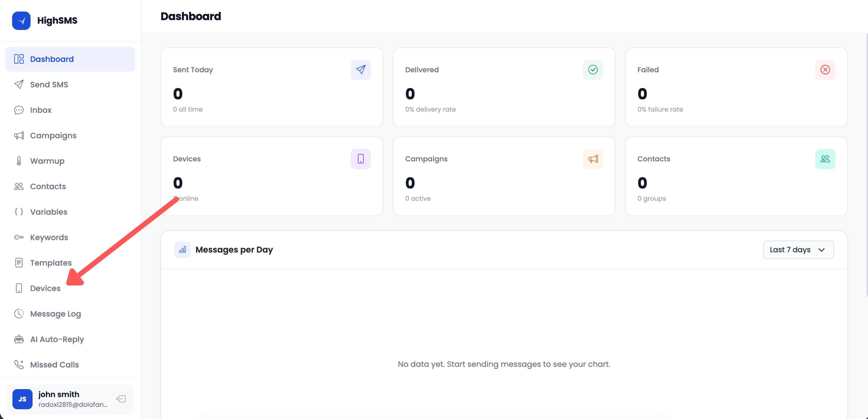Click the red failure icon on Failed card

[x=825, y=70]
